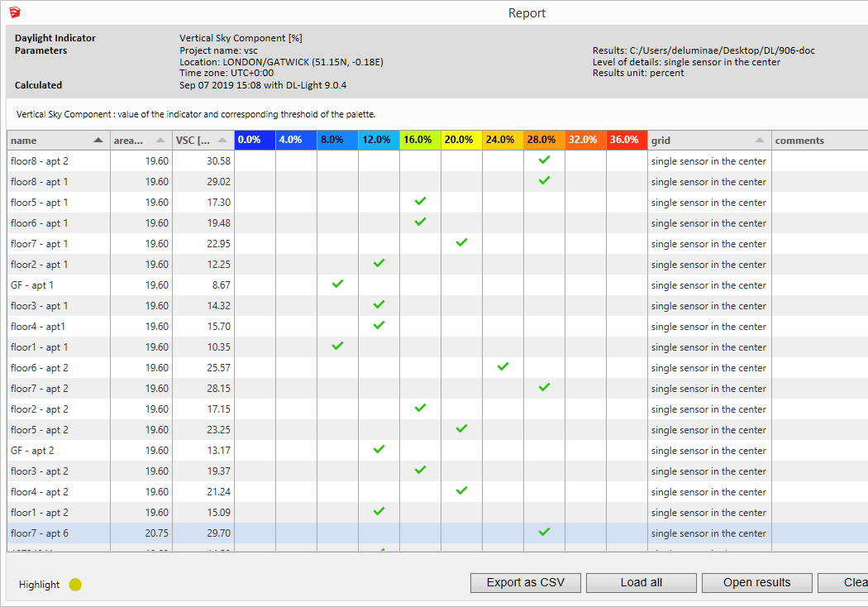Screen dimensions: 868x607
Task: Click the 20.0% yellow palette header
Action: coord(461,140)
